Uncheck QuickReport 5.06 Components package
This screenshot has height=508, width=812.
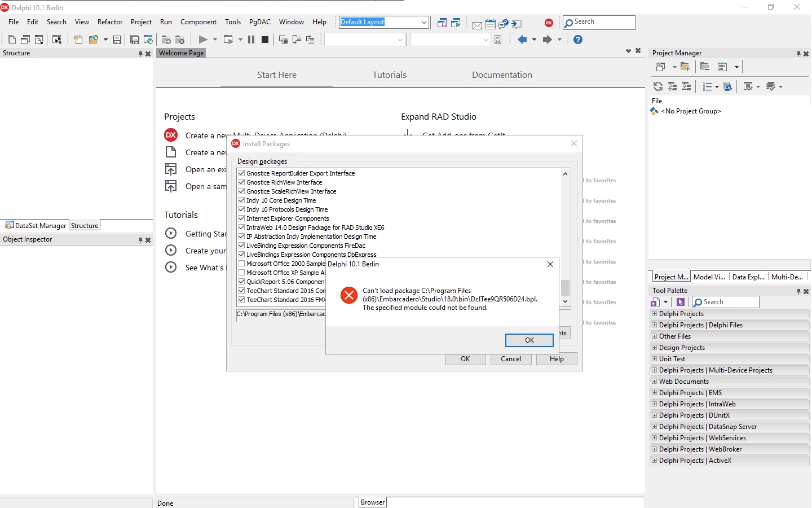pyautogui.click(x=241, y=282)
